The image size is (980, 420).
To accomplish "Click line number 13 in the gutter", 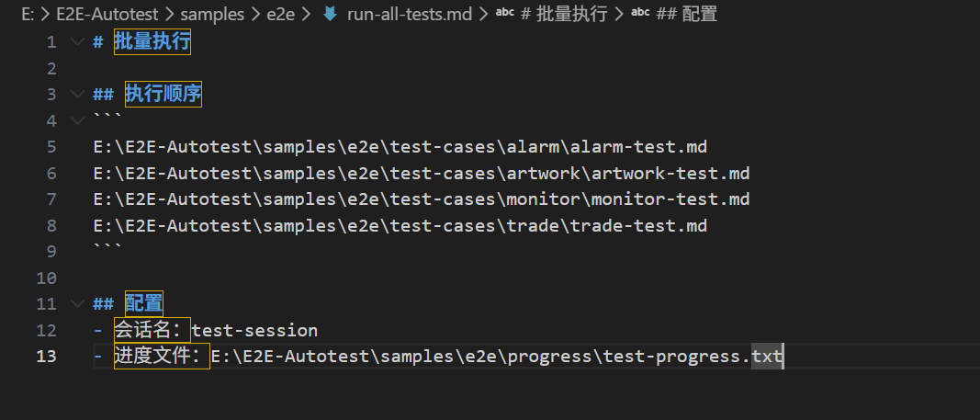I will click(x=46, y=357).
